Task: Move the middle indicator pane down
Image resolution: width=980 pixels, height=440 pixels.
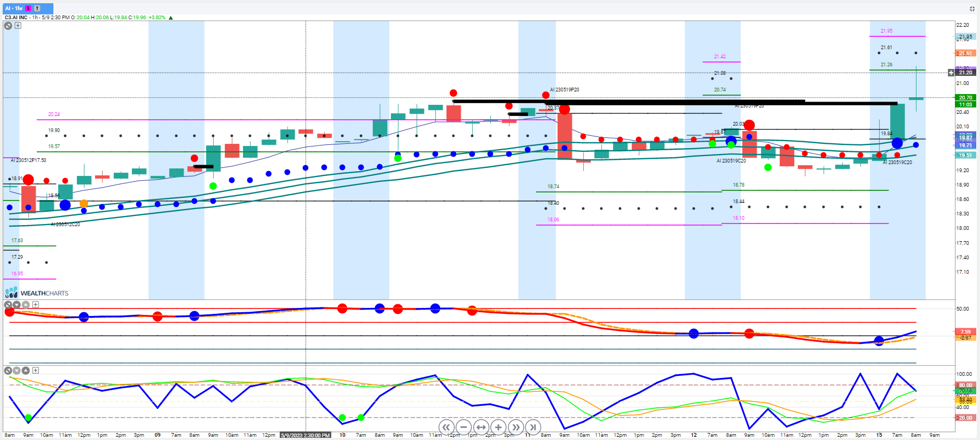Action: (x=17, y=305)
